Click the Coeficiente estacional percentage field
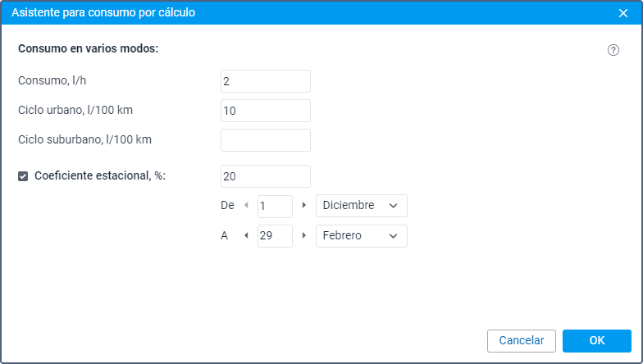 (265, 176)
